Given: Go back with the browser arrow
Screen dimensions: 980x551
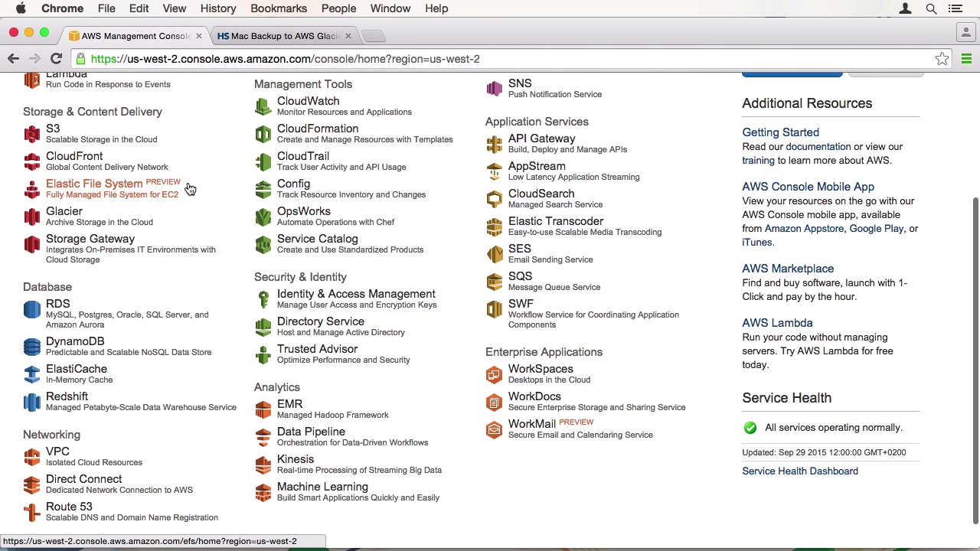Looking at the screenshot, I should (13, 59).
